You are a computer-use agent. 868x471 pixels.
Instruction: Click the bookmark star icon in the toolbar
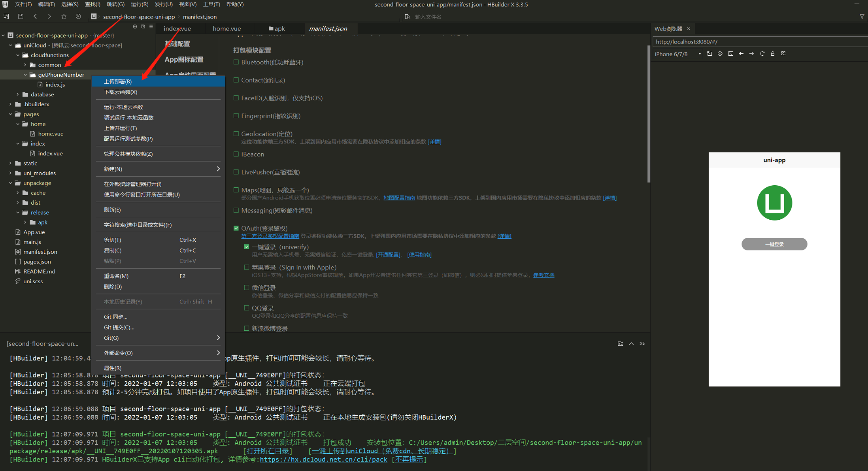click(x=64, y=17)
